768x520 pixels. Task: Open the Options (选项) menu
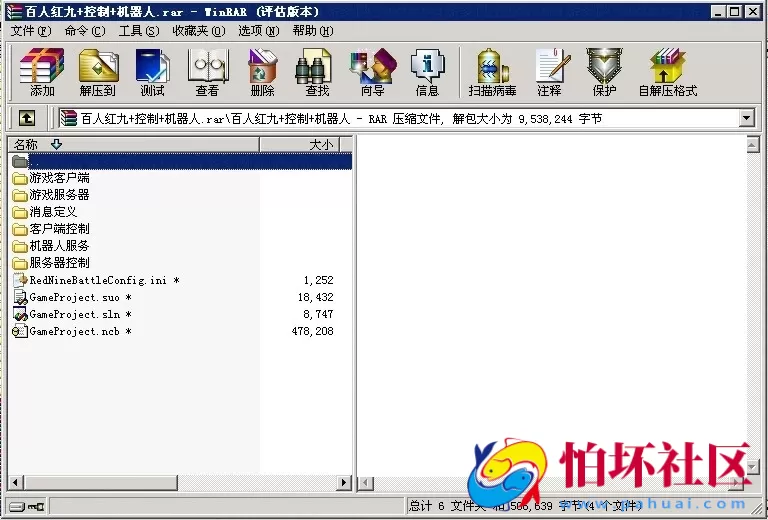(259, 31)
